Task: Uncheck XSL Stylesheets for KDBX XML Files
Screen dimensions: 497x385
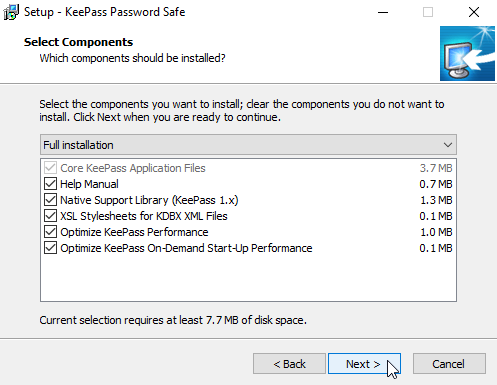Action: pos(50,216)
